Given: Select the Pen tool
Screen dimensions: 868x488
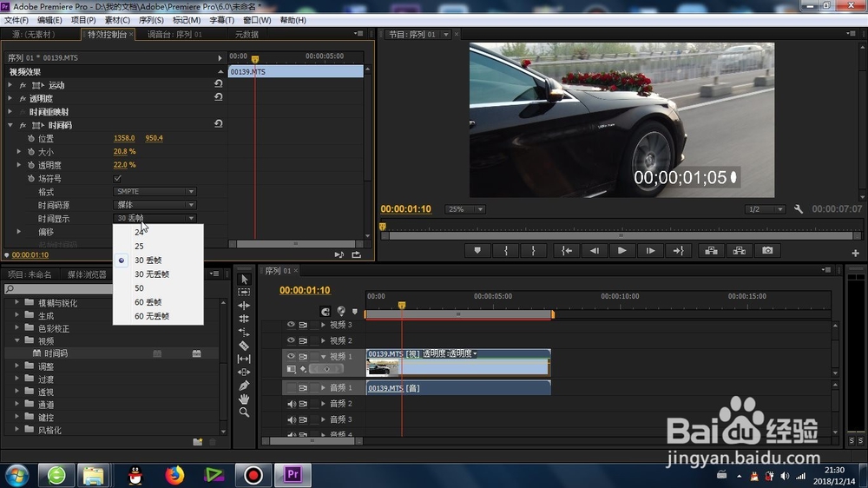Looking at the screenshot, I should pos(244,386).
